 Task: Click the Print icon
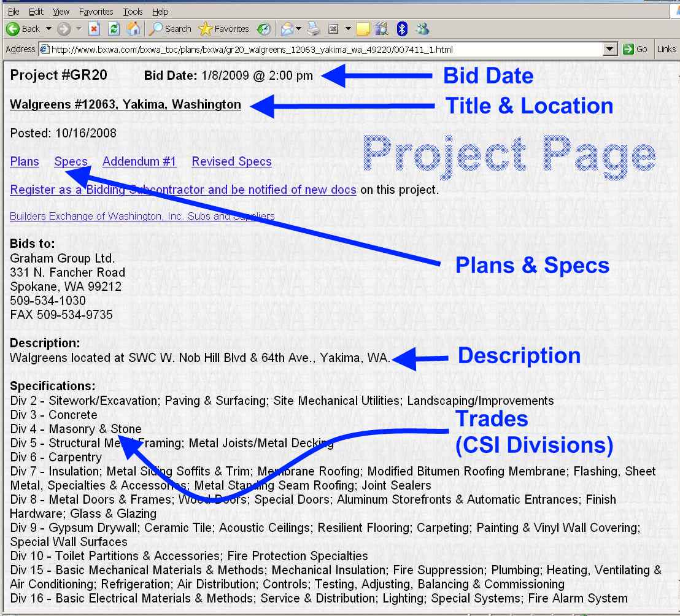313,29
